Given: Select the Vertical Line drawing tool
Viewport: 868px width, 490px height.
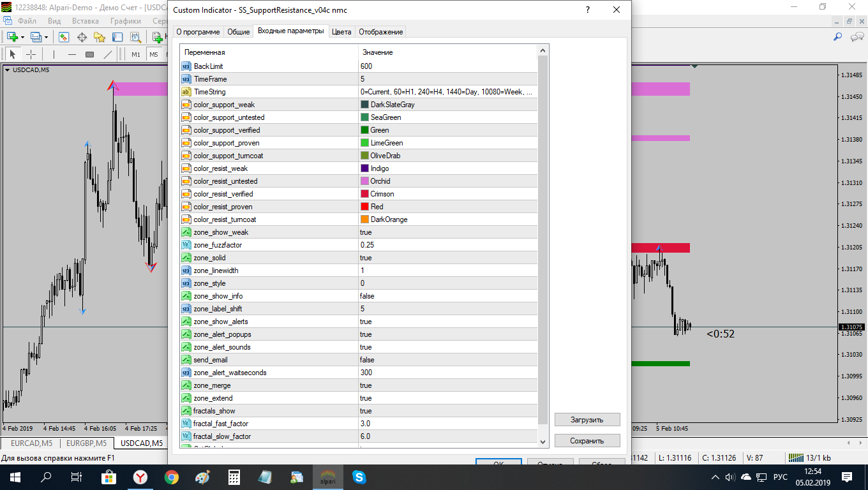Looking at the screenshot, I should [x=54, y=54].
